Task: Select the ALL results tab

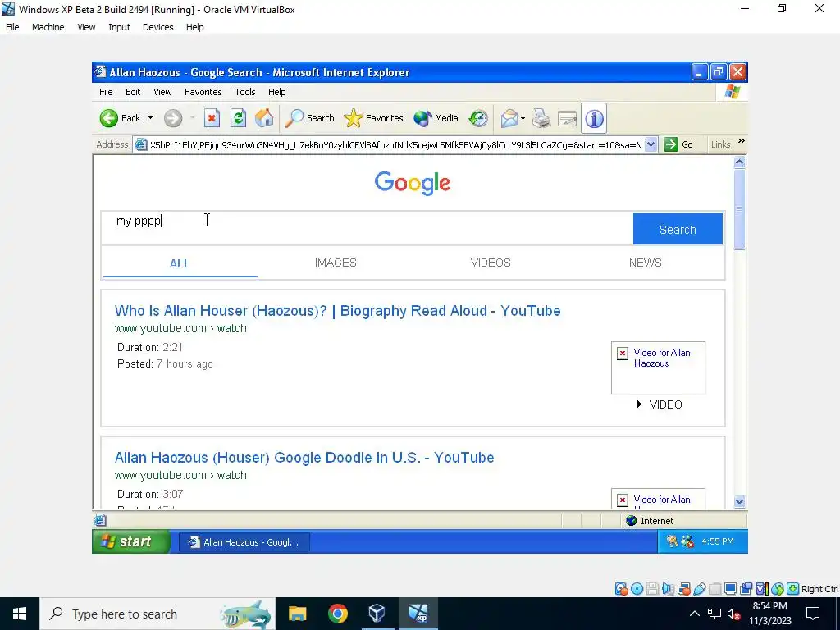Action: (x=180, y=263)
